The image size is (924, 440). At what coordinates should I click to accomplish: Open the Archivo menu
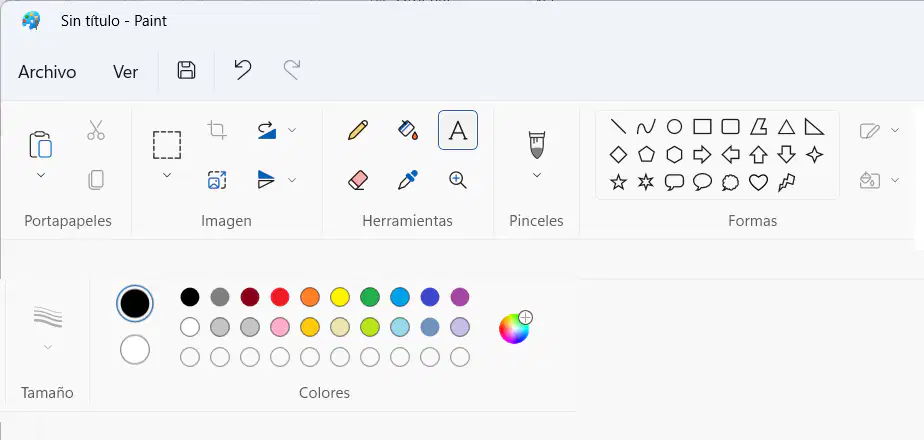(47, 72)
